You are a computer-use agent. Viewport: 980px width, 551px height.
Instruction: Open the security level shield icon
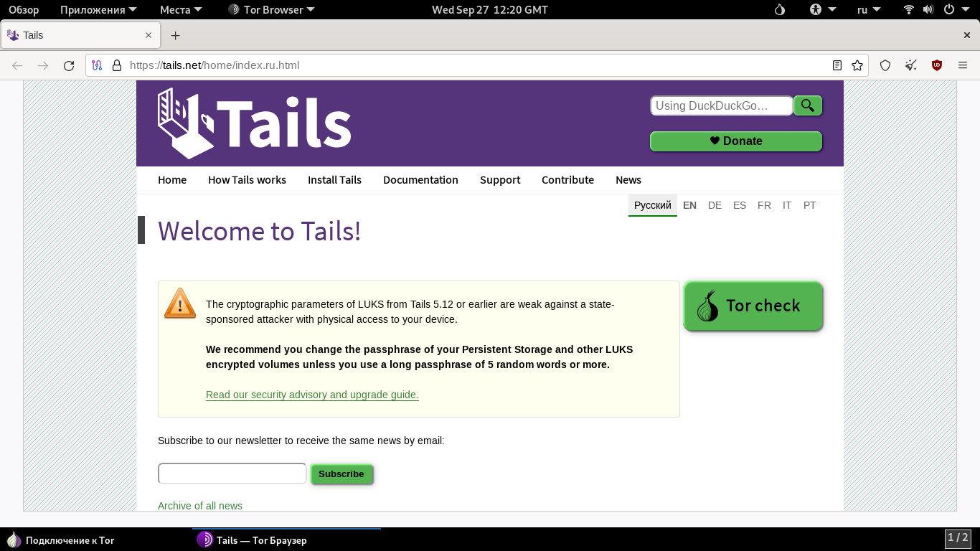point(885,65)
